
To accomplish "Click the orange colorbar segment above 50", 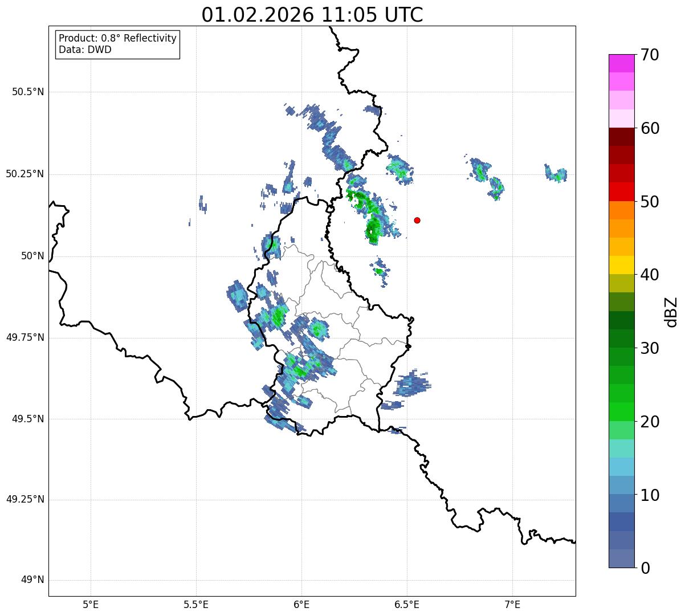I will click(622, 210).
